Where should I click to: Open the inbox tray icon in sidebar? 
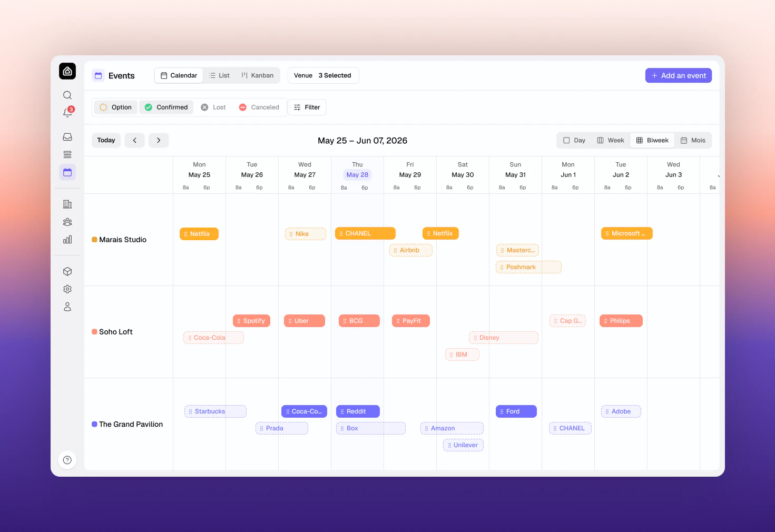(x=67, y=137)
